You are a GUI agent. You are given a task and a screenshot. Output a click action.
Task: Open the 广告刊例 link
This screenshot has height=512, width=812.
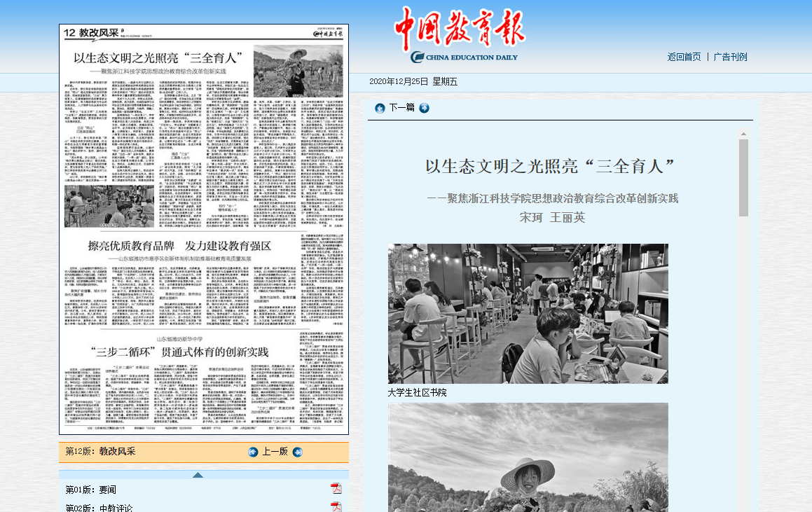click(730, 57)
